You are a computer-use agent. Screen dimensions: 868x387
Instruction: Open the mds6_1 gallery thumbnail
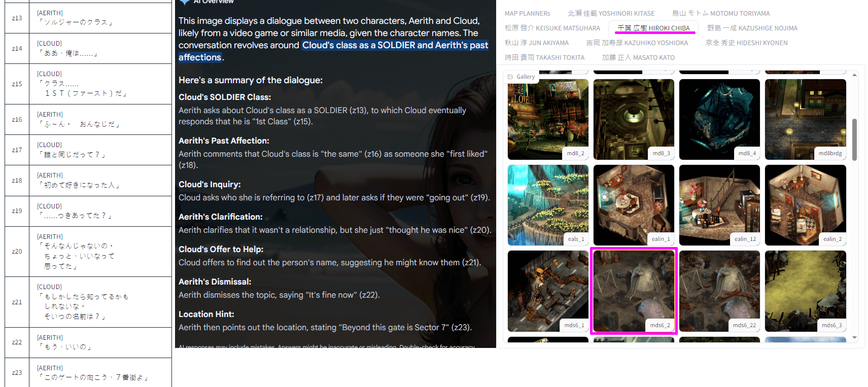[548, 291]
